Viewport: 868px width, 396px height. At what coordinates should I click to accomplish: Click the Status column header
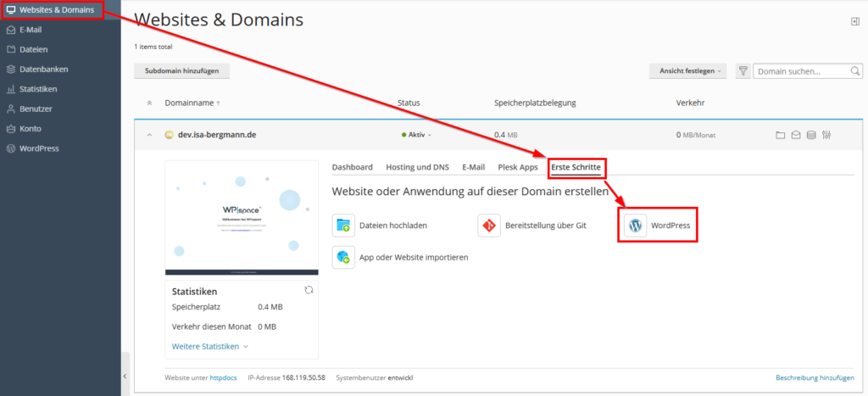[409, 103]
